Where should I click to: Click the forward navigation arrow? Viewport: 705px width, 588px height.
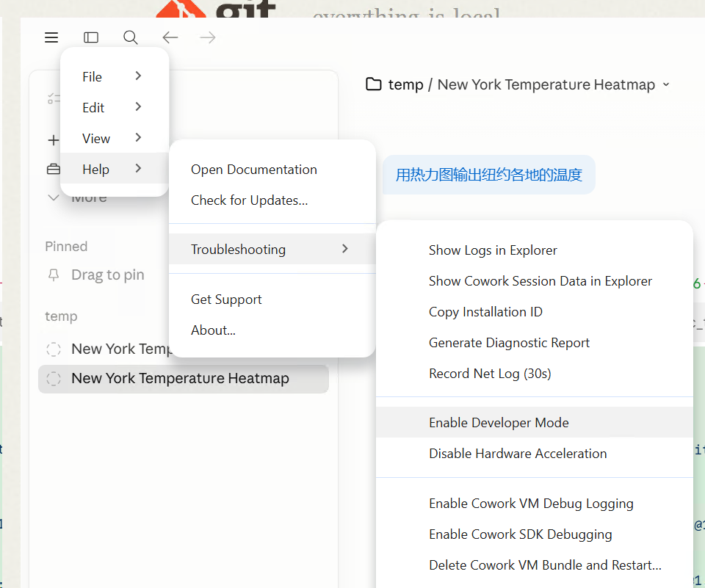click(x=207, y=37)
